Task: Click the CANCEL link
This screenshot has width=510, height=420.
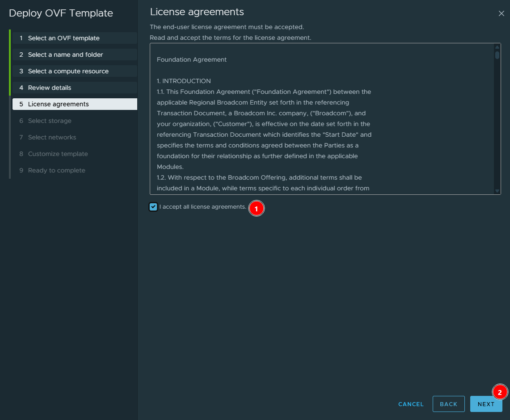Action: point(411,404)
